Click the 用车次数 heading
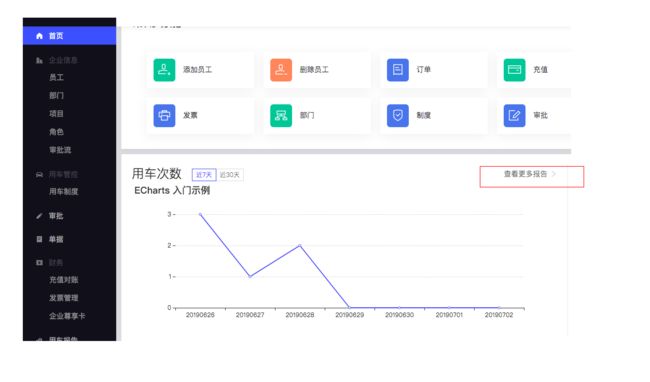This screenshot has height=382, width=650. [x=157, y=174]
